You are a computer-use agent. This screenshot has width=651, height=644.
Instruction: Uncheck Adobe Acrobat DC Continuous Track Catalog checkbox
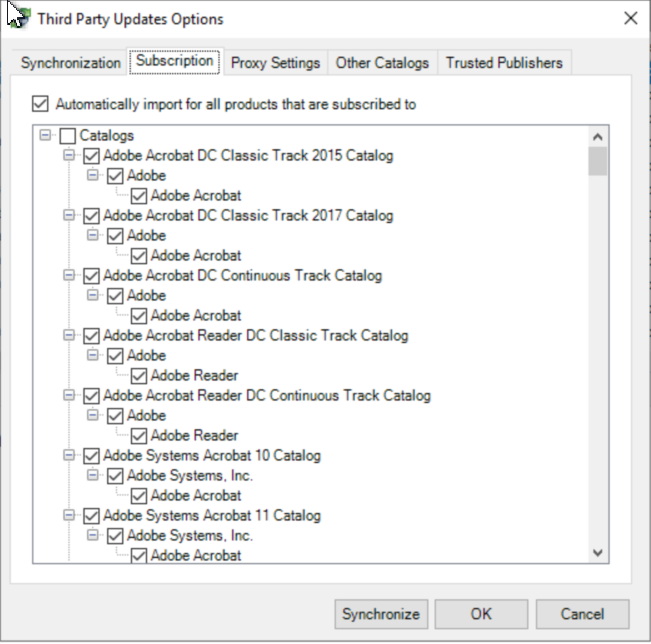tap(91, 276)
